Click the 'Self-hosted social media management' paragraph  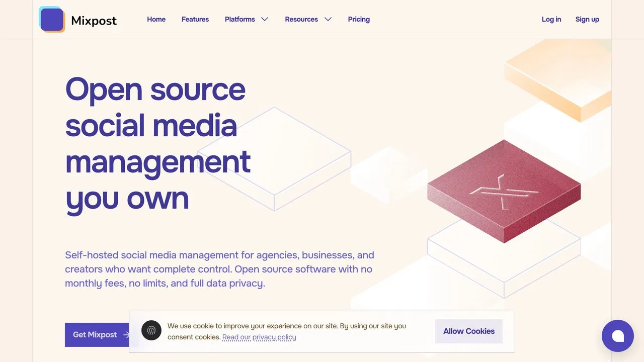(x=220, y=269)
